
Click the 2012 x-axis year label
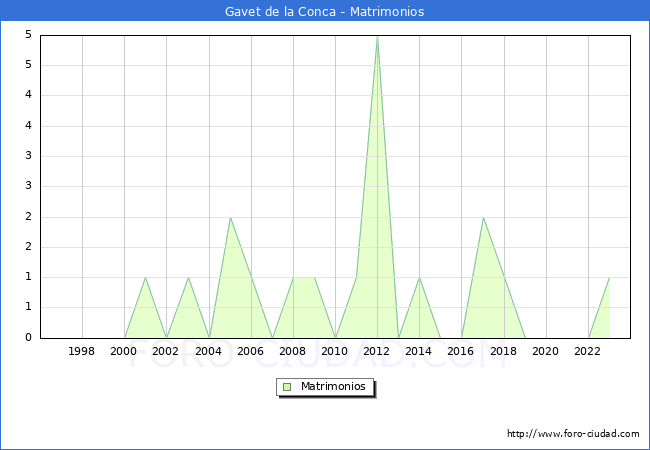377,351
